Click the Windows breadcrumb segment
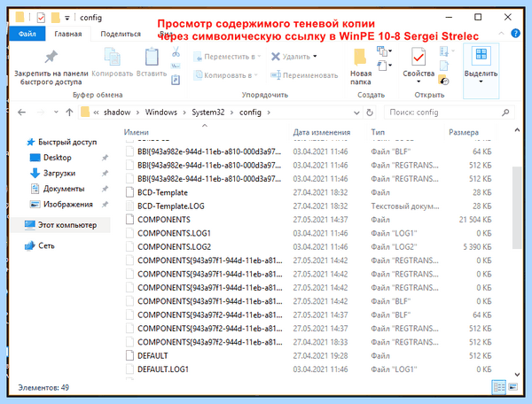The image size is (532, 404). coord(160,113)
